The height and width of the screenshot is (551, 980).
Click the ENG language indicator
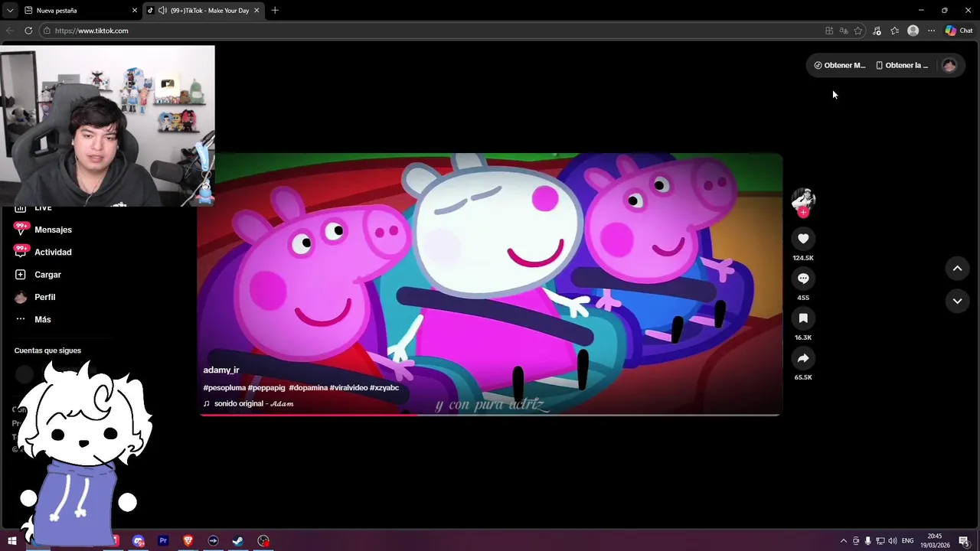coord(907,541)
